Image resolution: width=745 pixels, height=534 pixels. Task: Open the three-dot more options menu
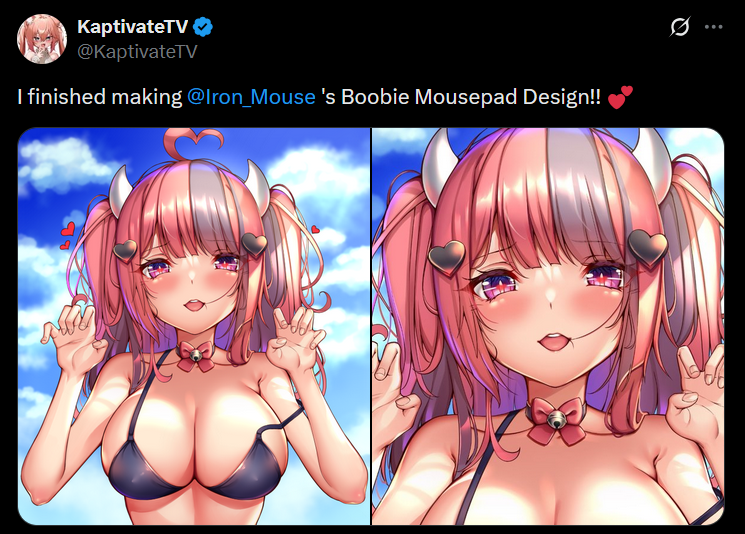pos(714,27)
